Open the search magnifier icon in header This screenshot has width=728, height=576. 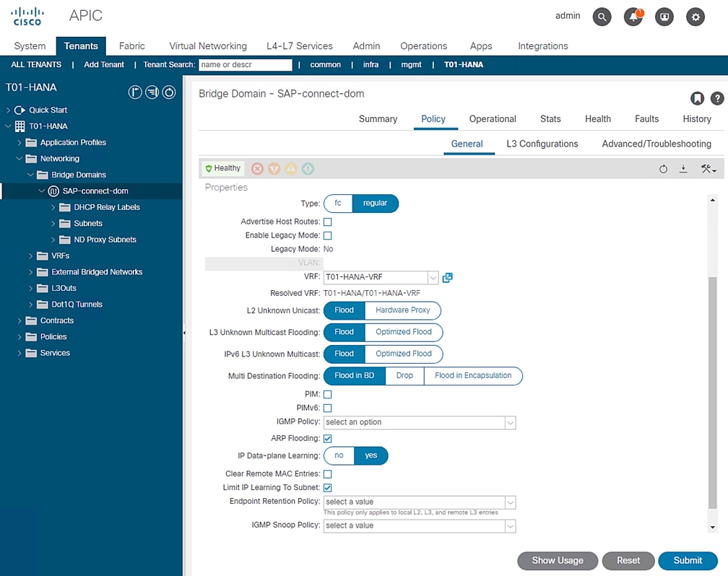pyautogui.click(x=602, y=17)
